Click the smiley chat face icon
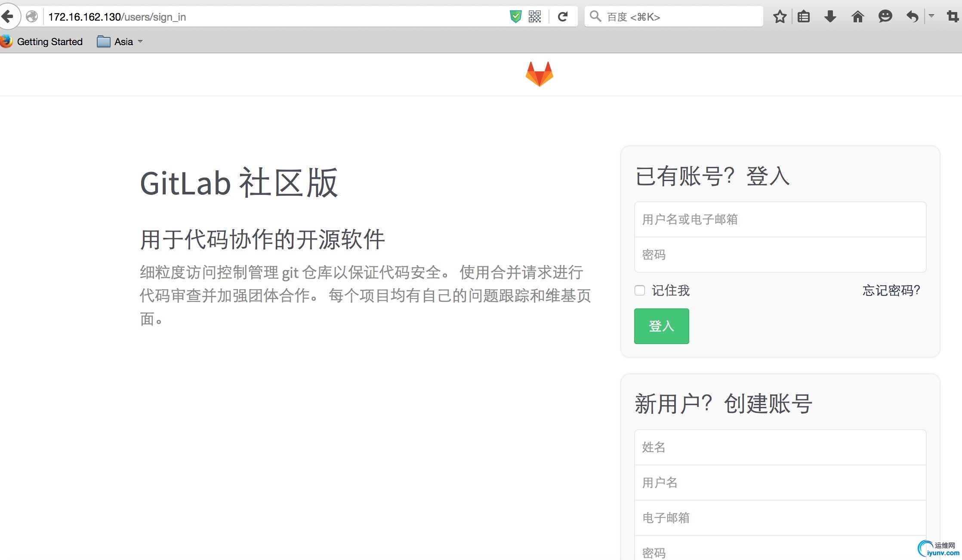This screenshot has height=560, width=962. tap(885, 17)
